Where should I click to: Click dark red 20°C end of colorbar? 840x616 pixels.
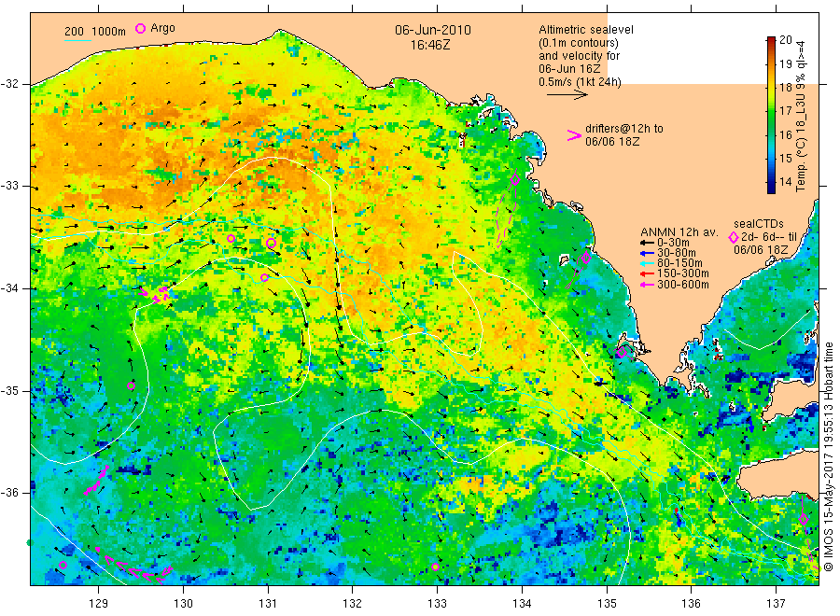click(x=771, y=41)
